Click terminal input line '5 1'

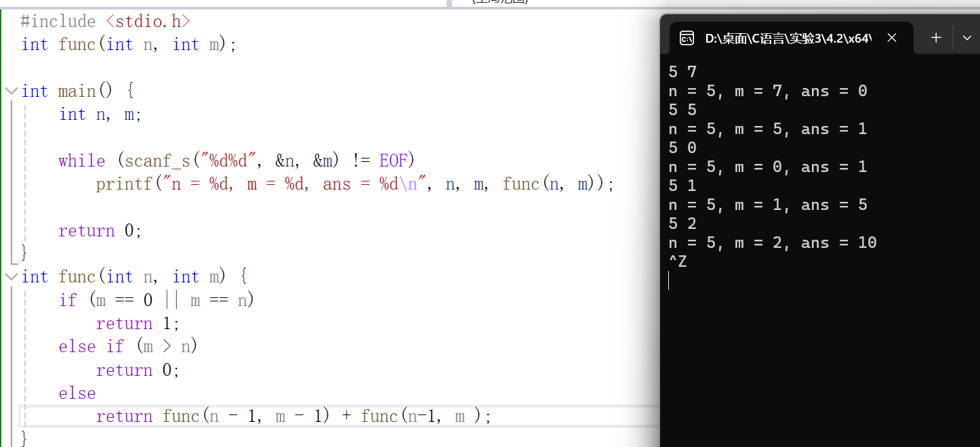[x=682, y=186]
